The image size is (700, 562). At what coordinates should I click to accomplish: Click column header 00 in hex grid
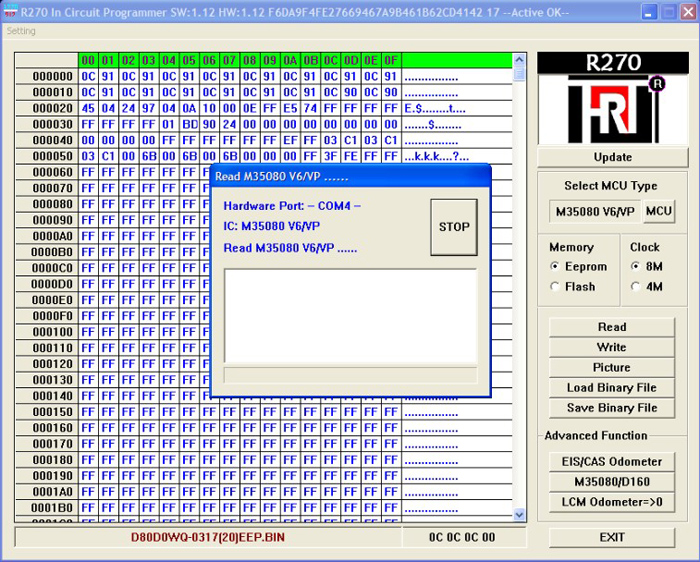pos(88,60)
